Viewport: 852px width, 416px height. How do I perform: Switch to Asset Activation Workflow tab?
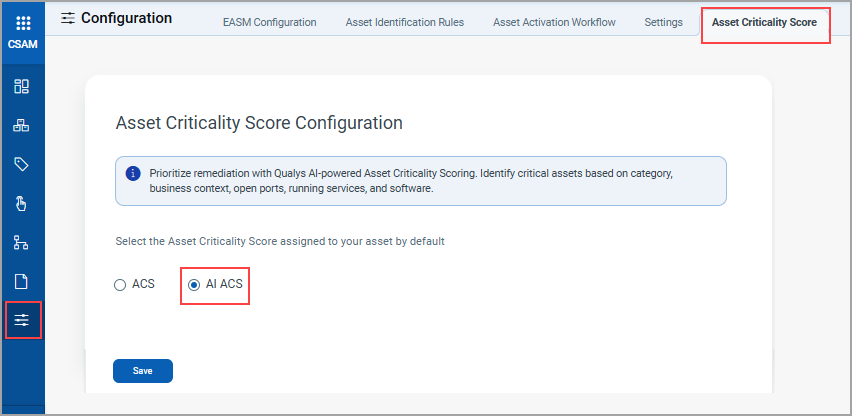point(554,22)
